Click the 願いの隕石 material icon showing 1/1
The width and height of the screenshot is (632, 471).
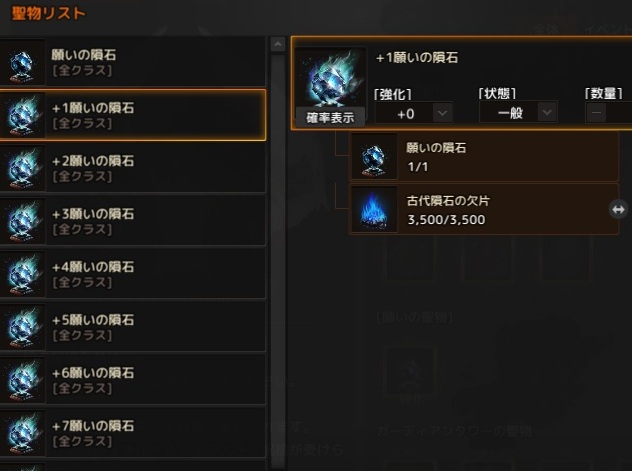tap(374, 156)
